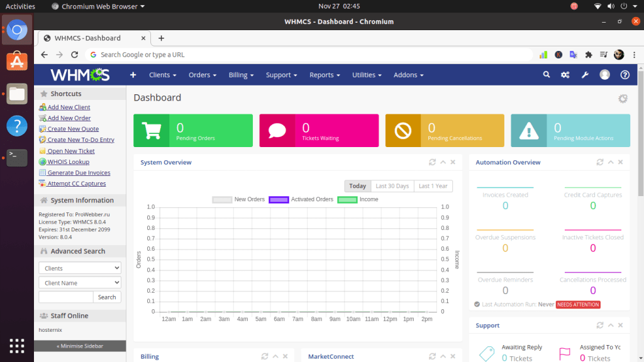Click the Pending Module Actions warning tile
644x362 pixels.
click(x=570, y=131)
